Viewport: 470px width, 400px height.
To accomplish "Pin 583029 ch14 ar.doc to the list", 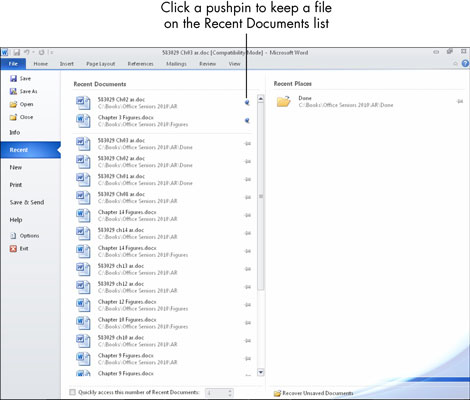I will point(248,233).
